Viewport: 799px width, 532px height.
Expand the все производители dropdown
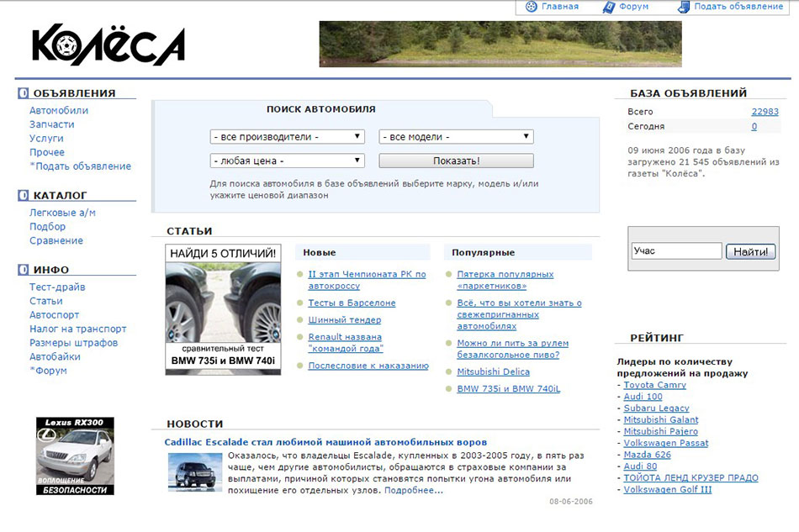coord(288,137)
